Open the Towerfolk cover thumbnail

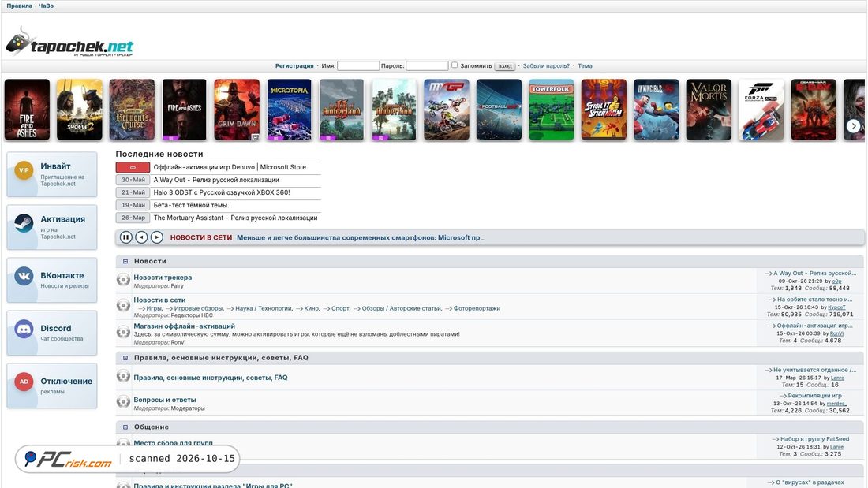click(552, 110)
